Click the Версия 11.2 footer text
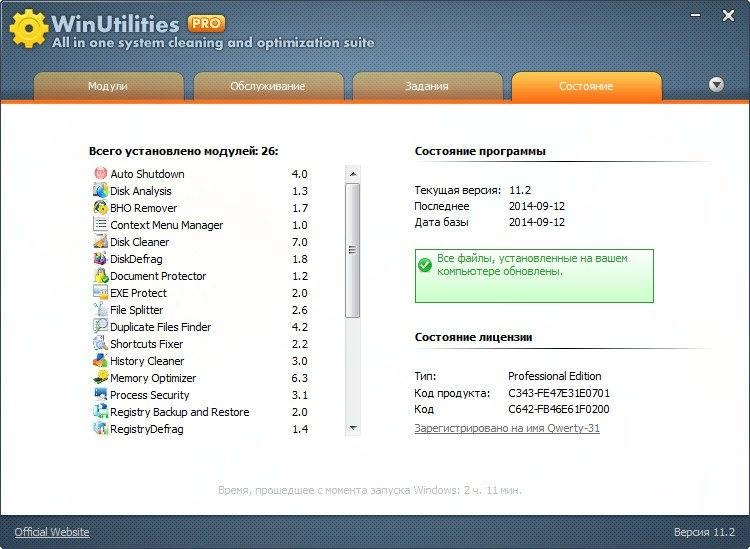 (x=704, y=532)
